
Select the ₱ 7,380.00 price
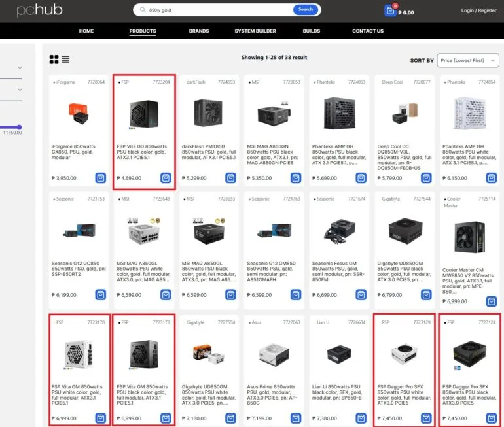pyautogui.click(x=325, y=418)
